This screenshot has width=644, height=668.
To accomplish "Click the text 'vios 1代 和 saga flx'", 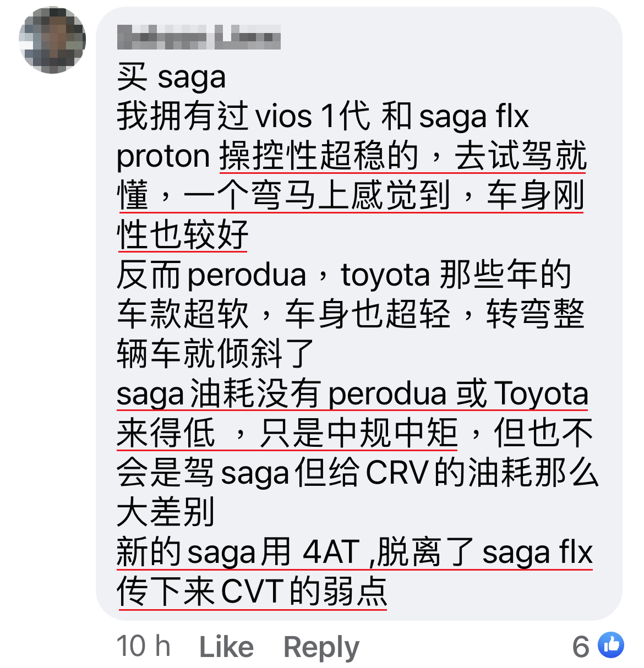I will pyautogui.click(x=392, y=117).
